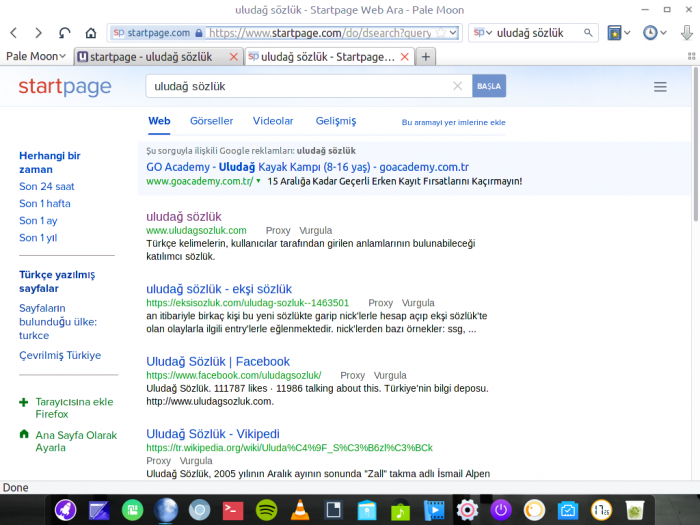The image size is (700, 525).
Task: Filter results to Son 1 ay
Action: click(x=38, y=221)
